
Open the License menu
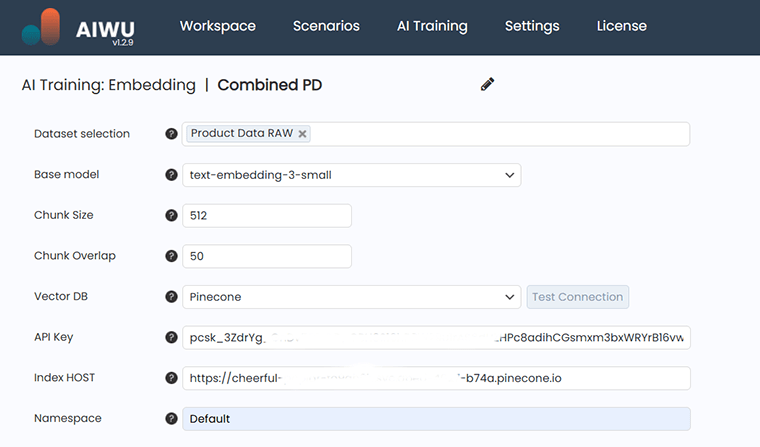(621, 26)
